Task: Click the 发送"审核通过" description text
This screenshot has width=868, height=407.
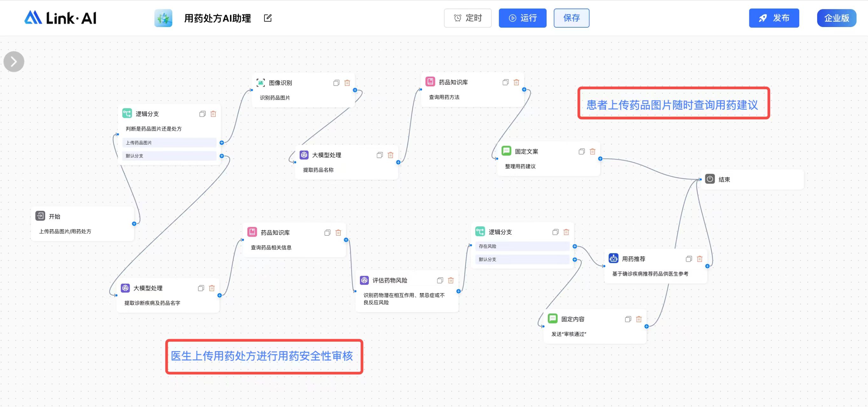Action: pos(569,334)
